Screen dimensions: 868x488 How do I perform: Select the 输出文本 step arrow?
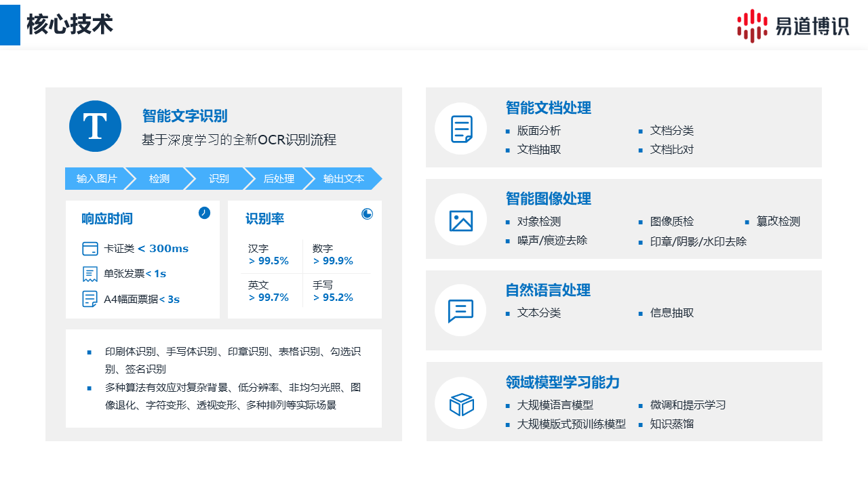coord(343,179)
